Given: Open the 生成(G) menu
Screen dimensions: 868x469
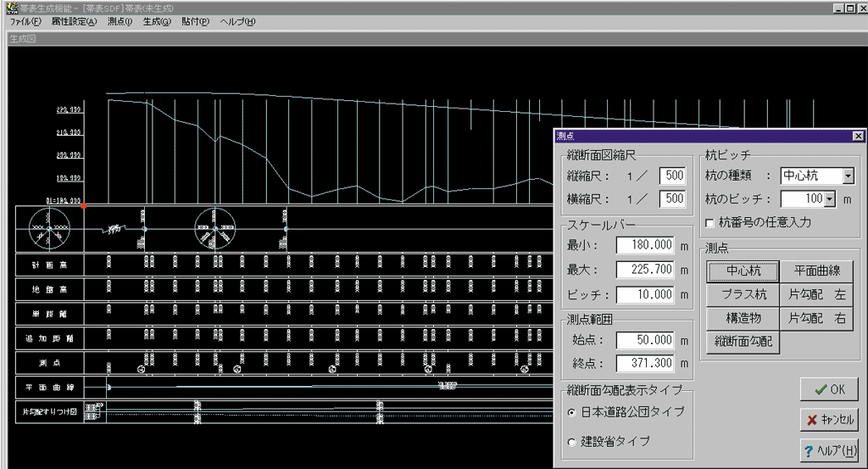Looking at the screenshot, I should [x=156, y=21].
